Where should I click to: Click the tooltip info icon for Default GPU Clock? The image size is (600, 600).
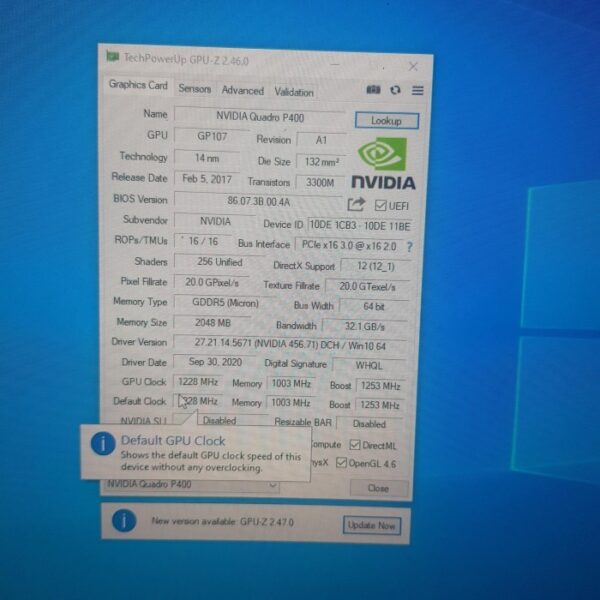103,443
